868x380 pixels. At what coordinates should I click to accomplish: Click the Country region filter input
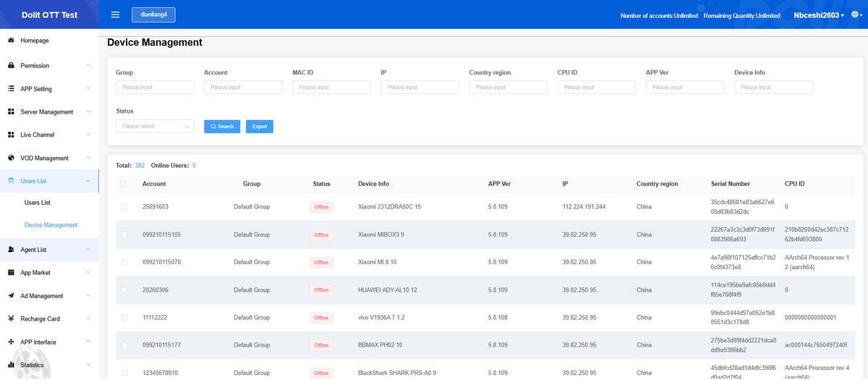click(x=508, y=87)
